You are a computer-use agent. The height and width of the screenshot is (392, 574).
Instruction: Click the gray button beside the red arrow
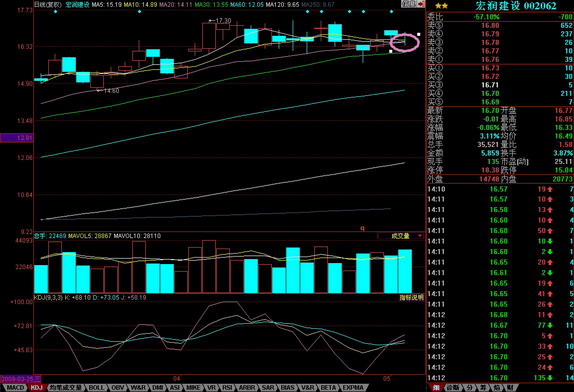click(x=409, y=4)
